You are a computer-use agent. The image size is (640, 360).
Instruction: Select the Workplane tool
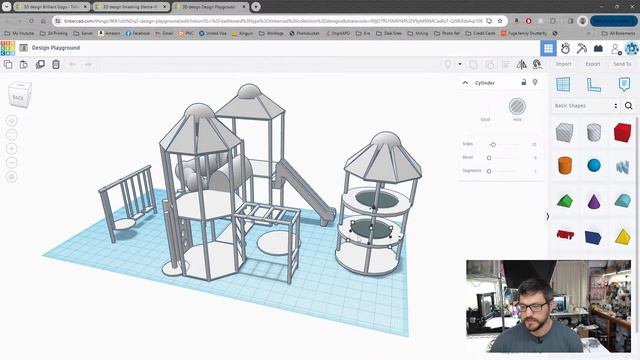click(x=563, y=84)
